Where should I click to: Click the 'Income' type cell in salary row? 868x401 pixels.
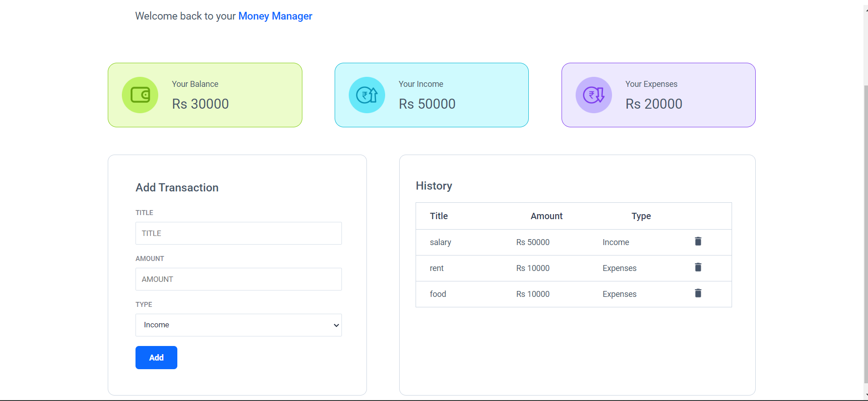pos(616,242)
